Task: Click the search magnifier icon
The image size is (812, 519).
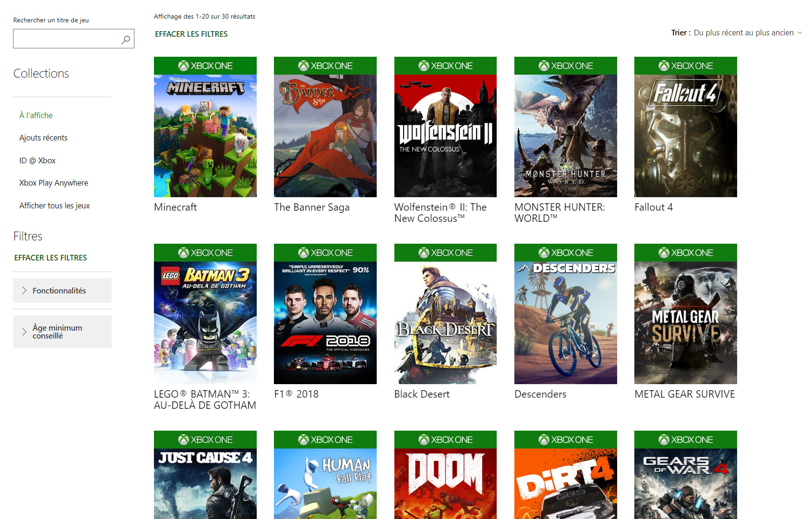Action: click(126, 40)
